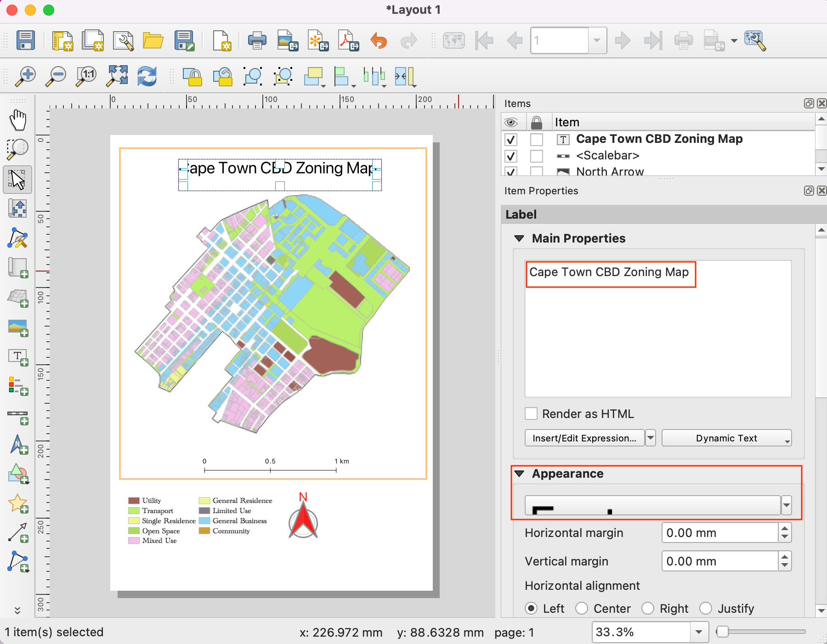Click Insert/Edit Expression button

click(x=584, y=438)
